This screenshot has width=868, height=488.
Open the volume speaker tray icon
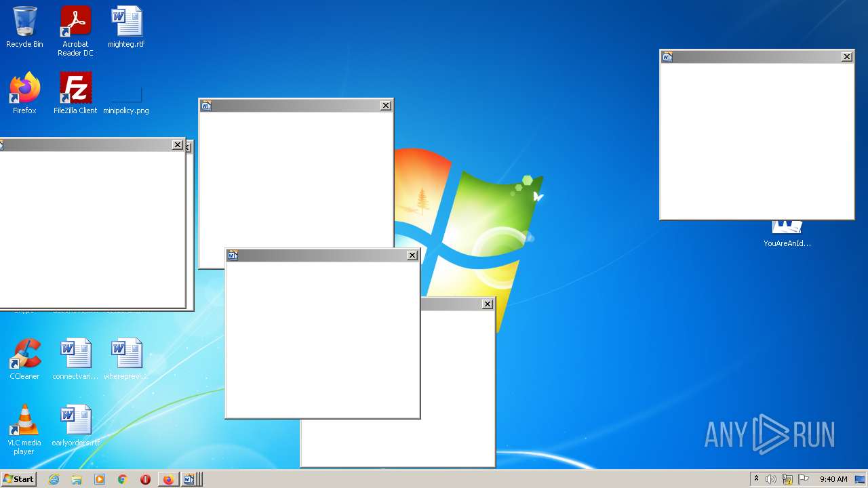pos(771,479)
